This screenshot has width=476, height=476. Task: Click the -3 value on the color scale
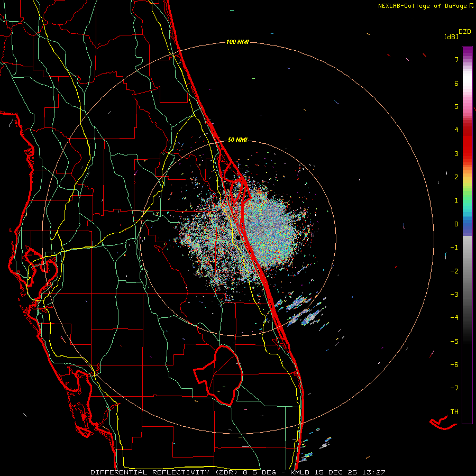(x=454, y=295)
